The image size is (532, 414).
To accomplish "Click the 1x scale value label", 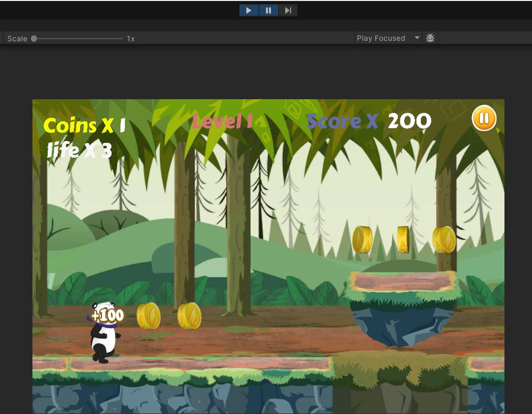I will click(x=131, y=38).
